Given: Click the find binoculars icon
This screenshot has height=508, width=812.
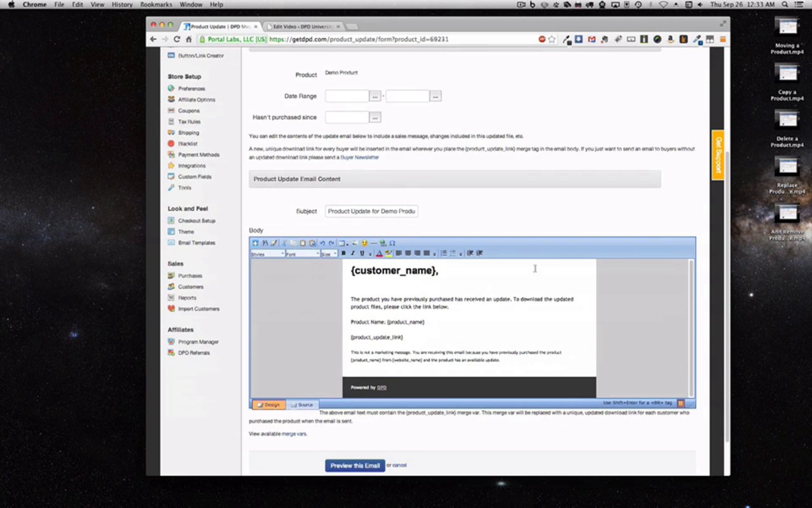Looking at the screenshot, I should pyautogui.click(x=265, y=243).
